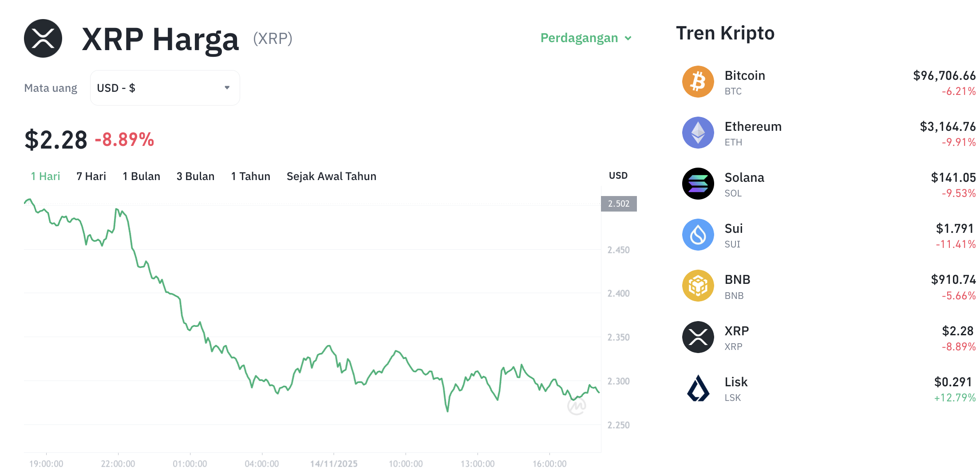980x471 pixels.
Task: Switch to the 7 Hari chart view
Action: pos(91,176)
